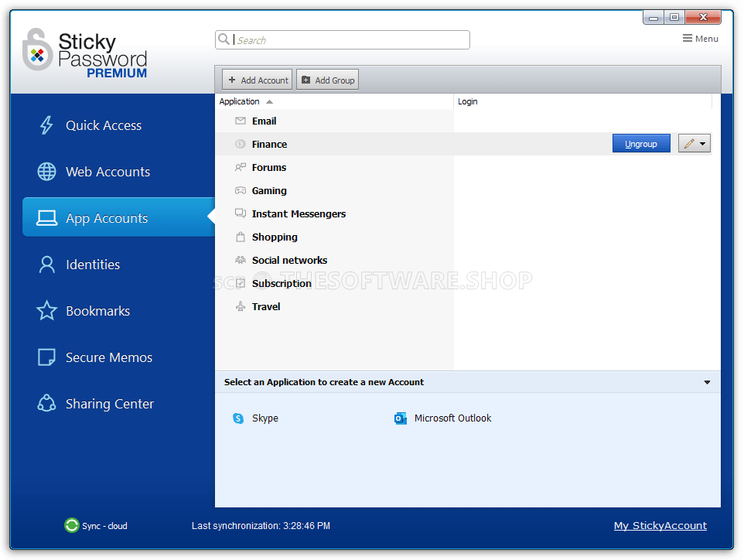Open the hamburger Menu
This screenshot has height=560, width=744.
coord(701,39)
